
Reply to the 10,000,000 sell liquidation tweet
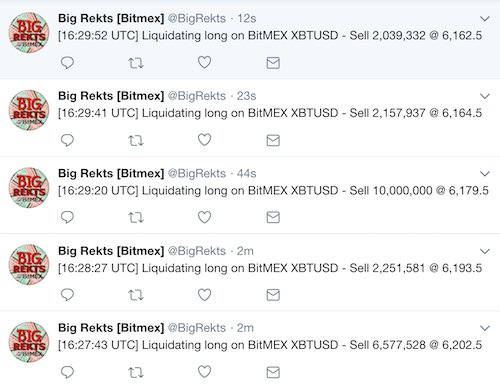point(67,217)
